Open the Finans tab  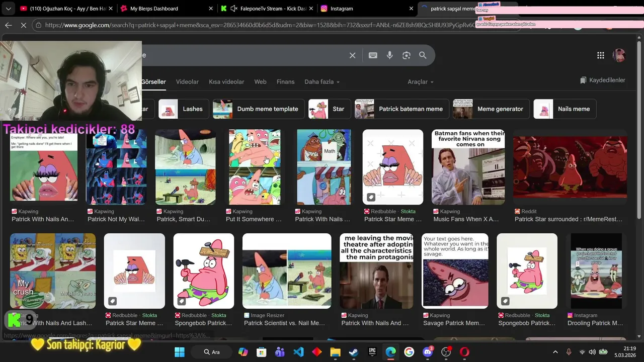point(285,81)
